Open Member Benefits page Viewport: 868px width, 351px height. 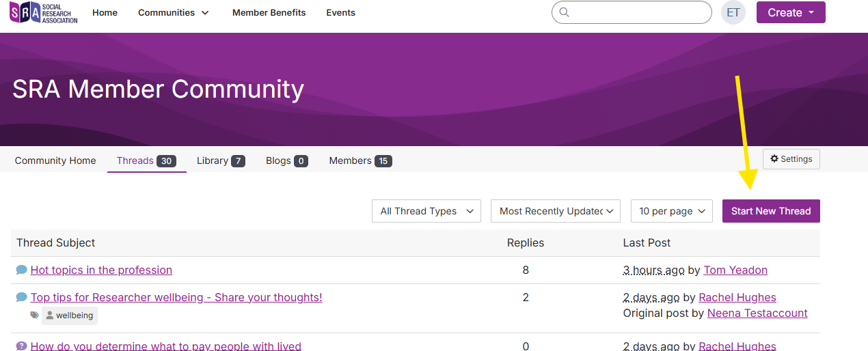(x=269, y=12)
